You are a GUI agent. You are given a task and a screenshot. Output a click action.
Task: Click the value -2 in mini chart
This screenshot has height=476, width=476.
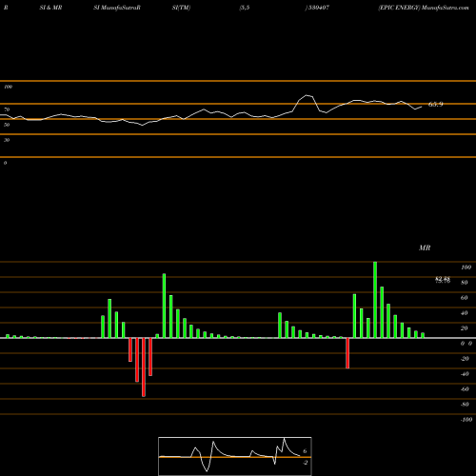[x=305, y=463]
